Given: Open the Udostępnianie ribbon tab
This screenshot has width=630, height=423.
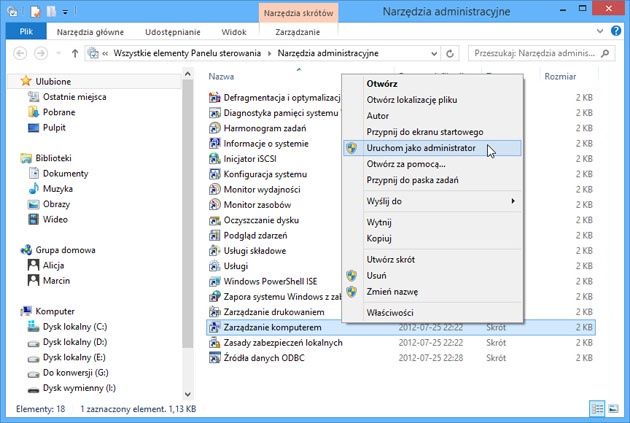Looking at the screenshot, I should point(173,32).
